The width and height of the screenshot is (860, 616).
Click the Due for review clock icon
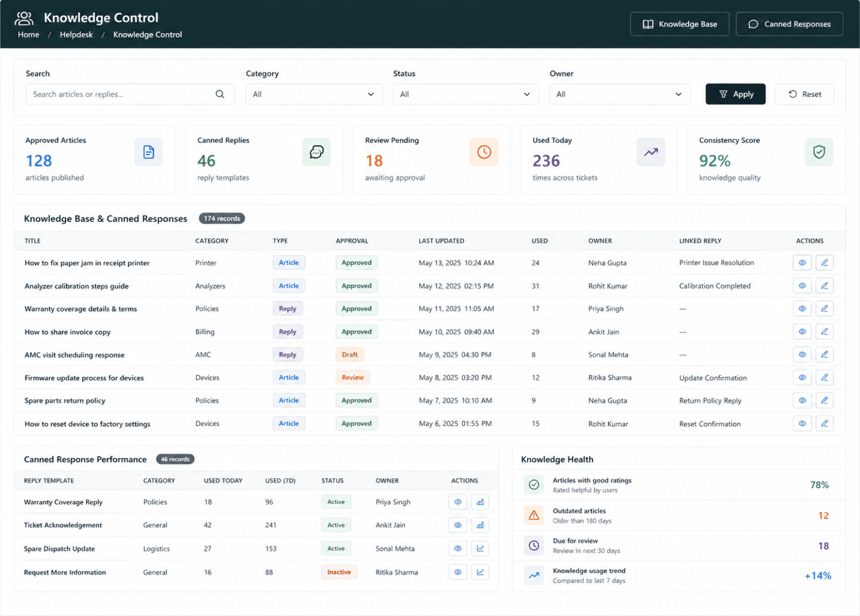(534, 545)
